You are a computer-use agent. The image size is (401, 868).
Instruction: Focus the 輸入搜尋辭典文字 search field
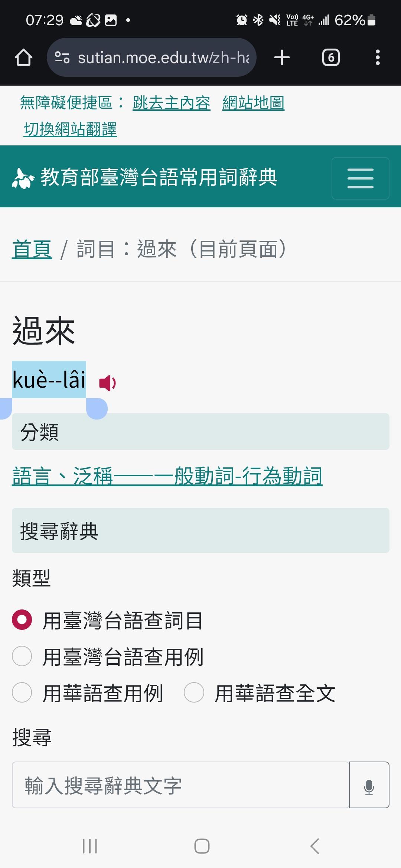tap(180, 785)
